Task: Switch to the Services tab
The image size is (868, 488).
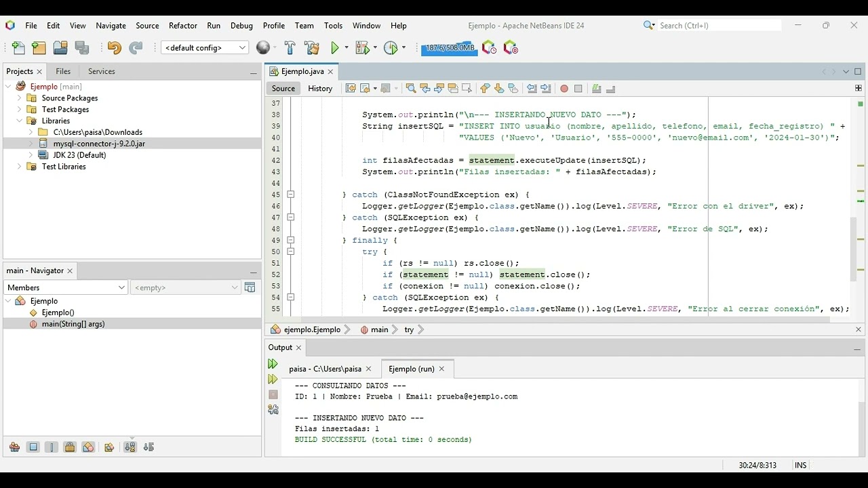Action: tap(101, 71)
